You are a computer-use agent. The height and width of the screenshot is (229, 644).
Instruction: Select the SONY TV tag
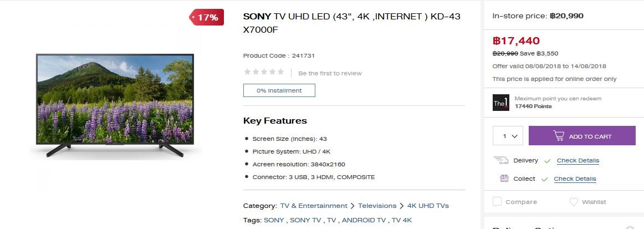click(x=305, y=220)
